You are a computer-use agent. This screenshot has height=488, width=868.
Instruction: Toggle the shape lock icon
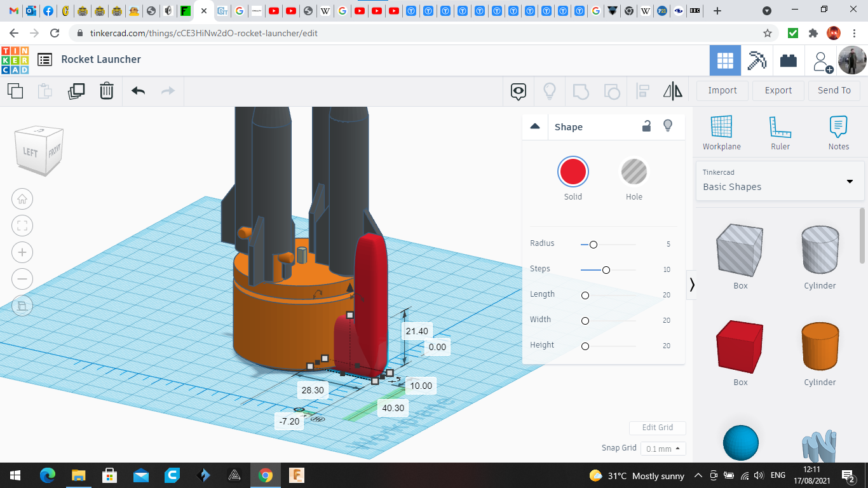tap(646, 126)
